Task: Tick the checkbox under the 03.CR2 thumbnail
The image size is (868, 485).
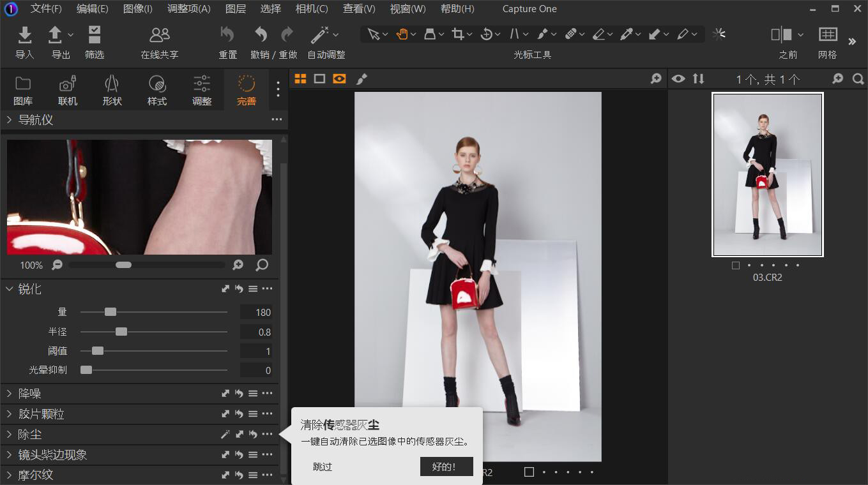Action: pyautogui.click(x=735, y=265)
